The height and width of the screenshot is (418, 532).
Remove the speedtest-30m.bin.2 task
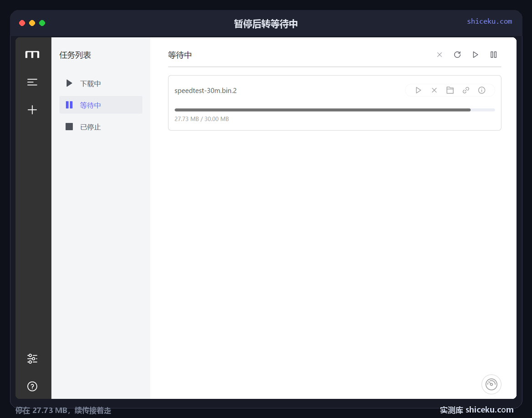click(434, 90)
